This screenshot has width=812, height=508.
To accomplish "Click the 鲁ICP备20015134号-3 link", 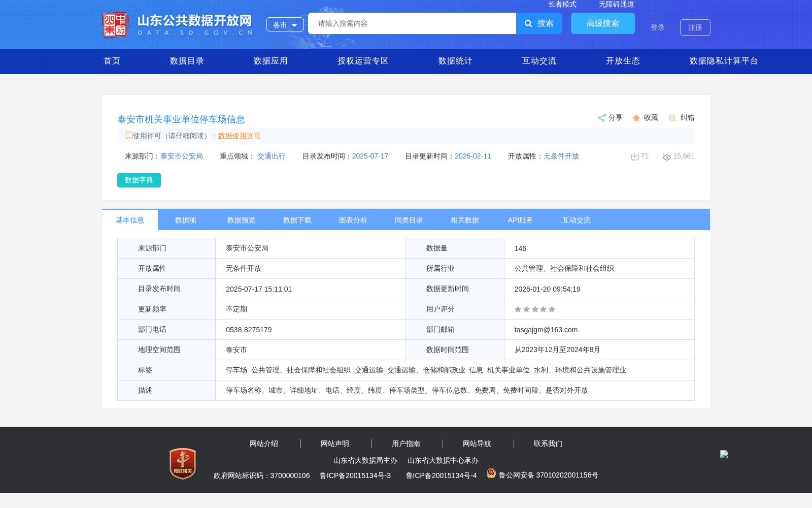I will coord(355,475).
